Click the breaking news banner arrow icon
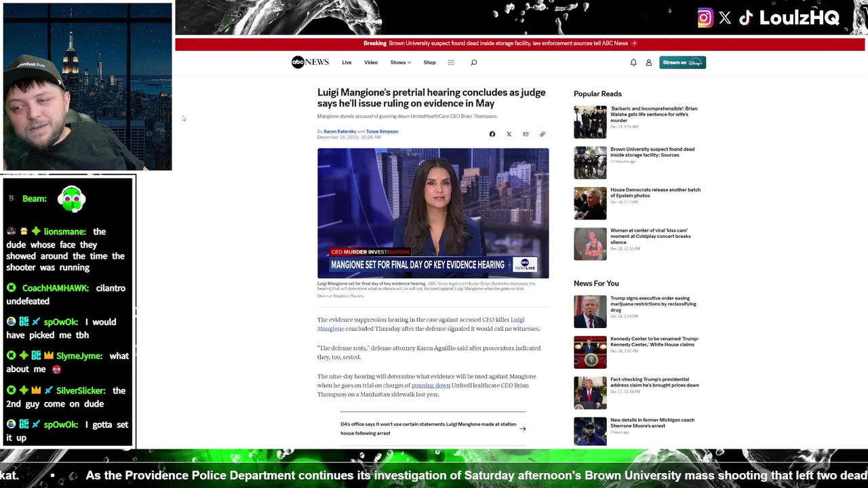The image size is (868, 488). coord(634,43)
